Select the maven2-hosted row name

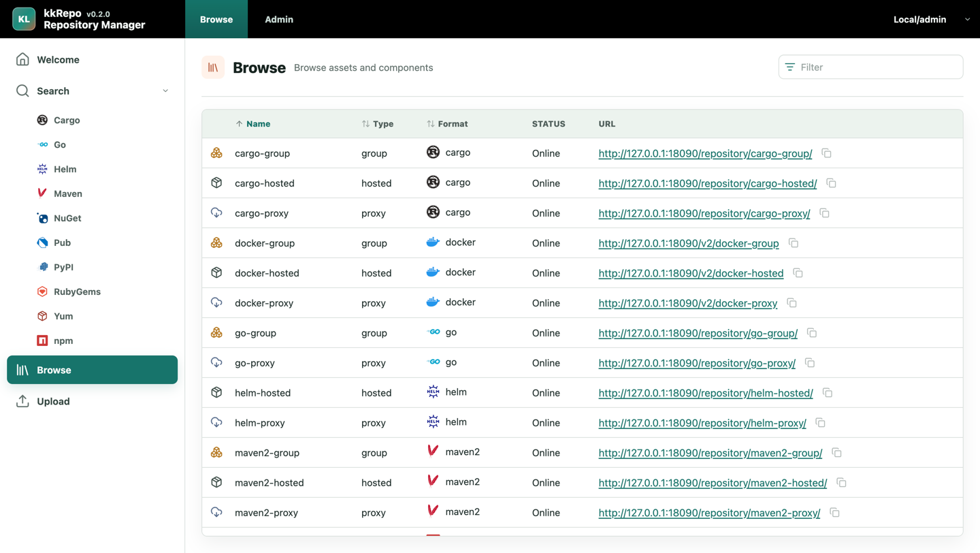coord(269,483)
